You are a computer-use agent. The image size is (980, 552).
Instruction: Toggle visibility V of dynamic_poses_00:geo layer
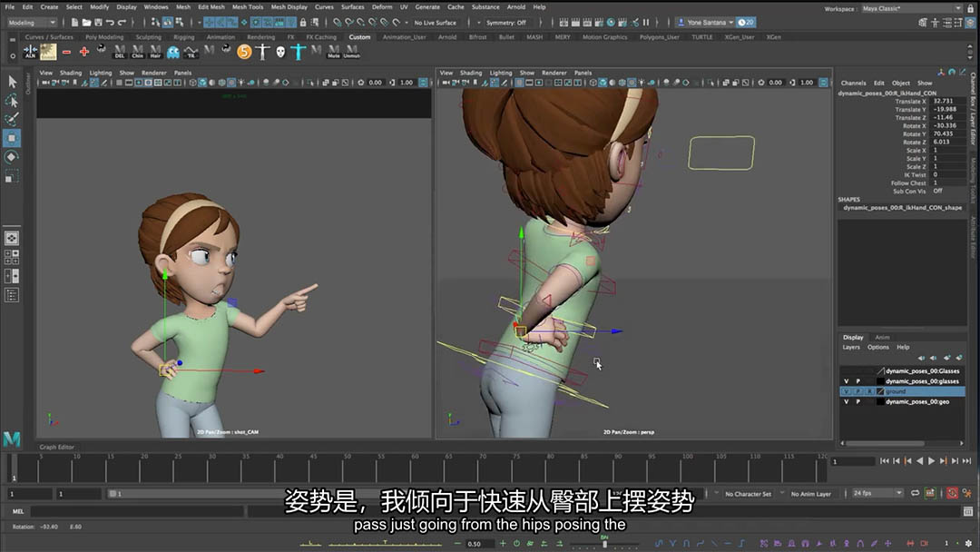click(847, 402)
